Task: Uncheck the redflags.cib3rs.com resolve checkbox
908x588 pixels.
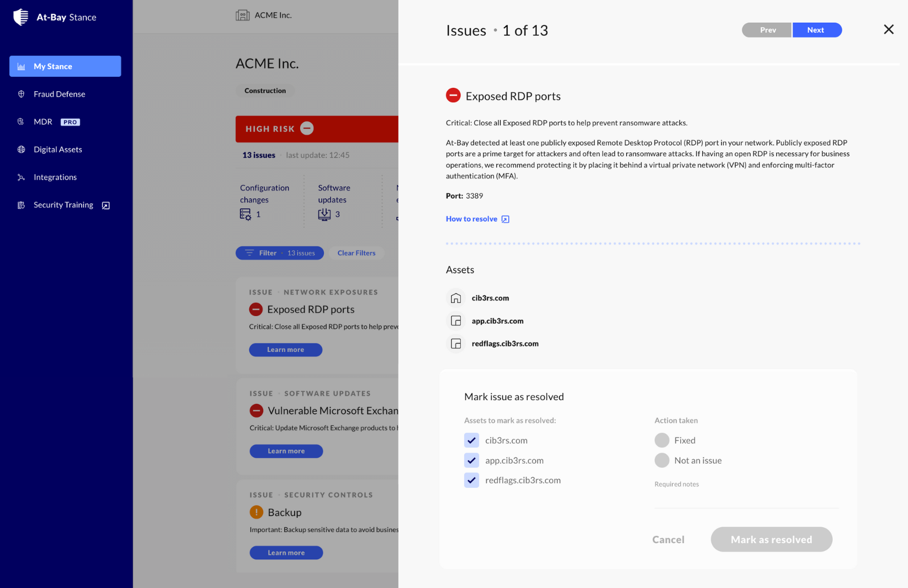Action: click(471, 480)
